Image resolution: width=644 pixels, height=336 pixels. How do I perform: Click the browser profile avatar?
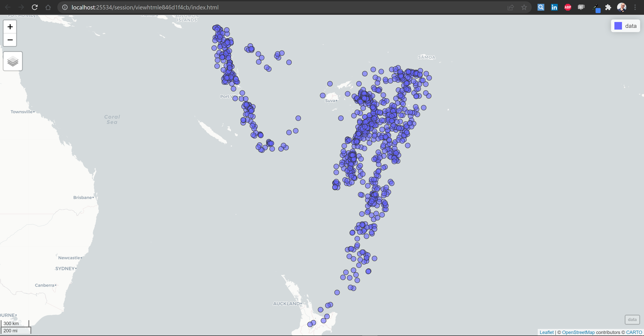621,7
